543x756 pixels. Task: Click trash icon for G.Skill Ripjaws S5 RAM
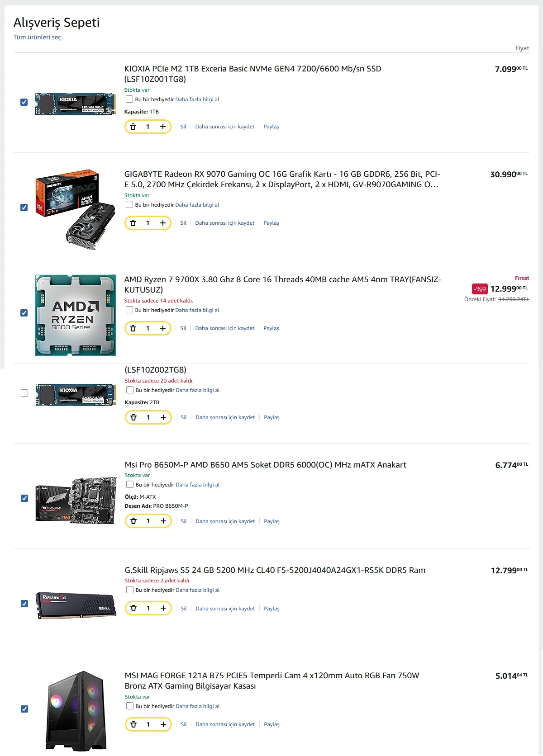click(133, 608)
